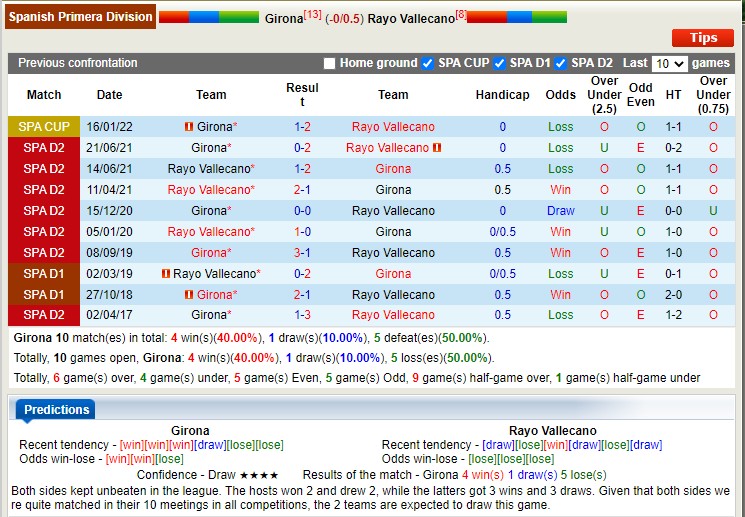Click Rayo Vallecano's form color bar in header
745x517 pixels.
point(517,17)
